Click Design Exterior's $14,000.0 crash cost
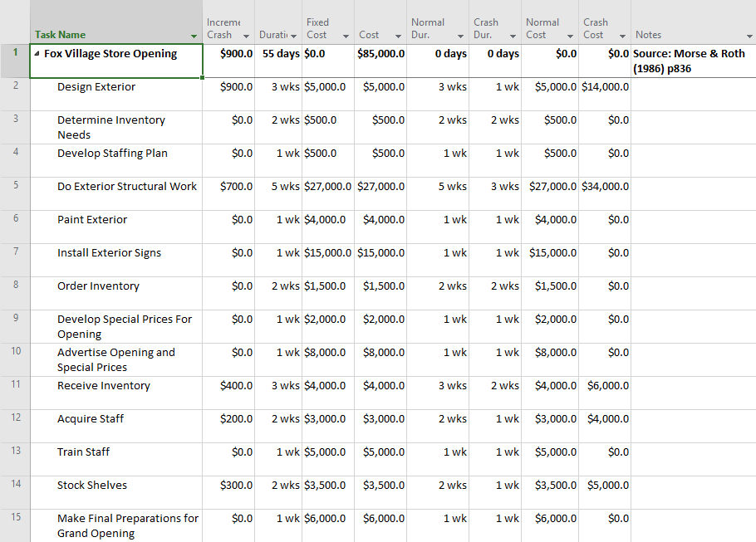756x542 pixels. [605, 95]
